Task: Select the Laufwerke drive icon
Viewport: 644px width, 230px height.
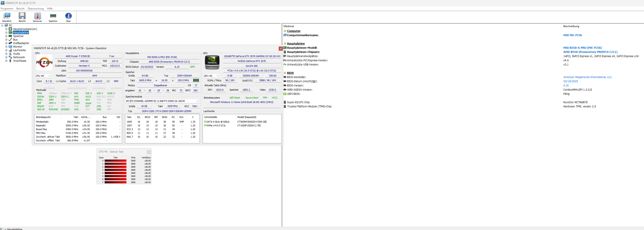Action: tap(10, 50)
